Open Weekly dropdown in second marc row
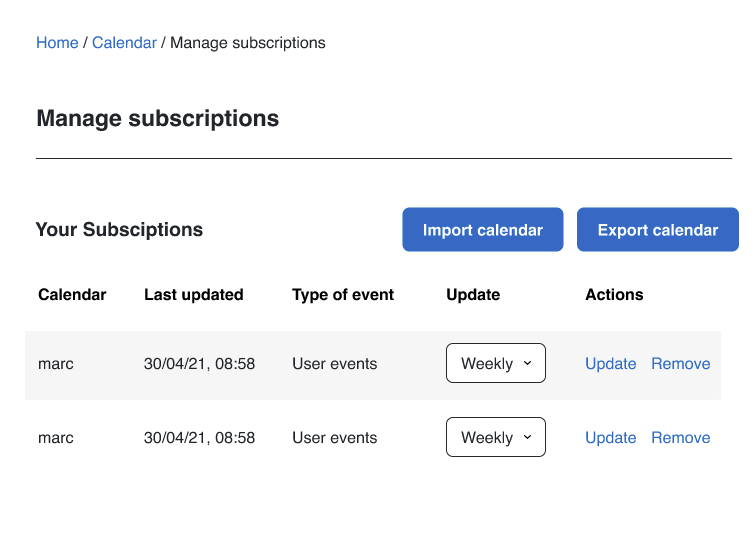The width and height of the screenshot is (755, 547). tap(495, 437)
